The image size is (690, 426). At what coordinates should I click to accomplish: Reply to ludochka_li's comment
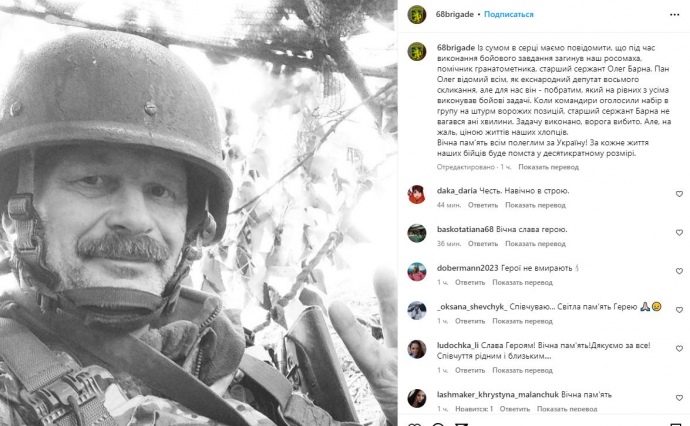point(470,371)
